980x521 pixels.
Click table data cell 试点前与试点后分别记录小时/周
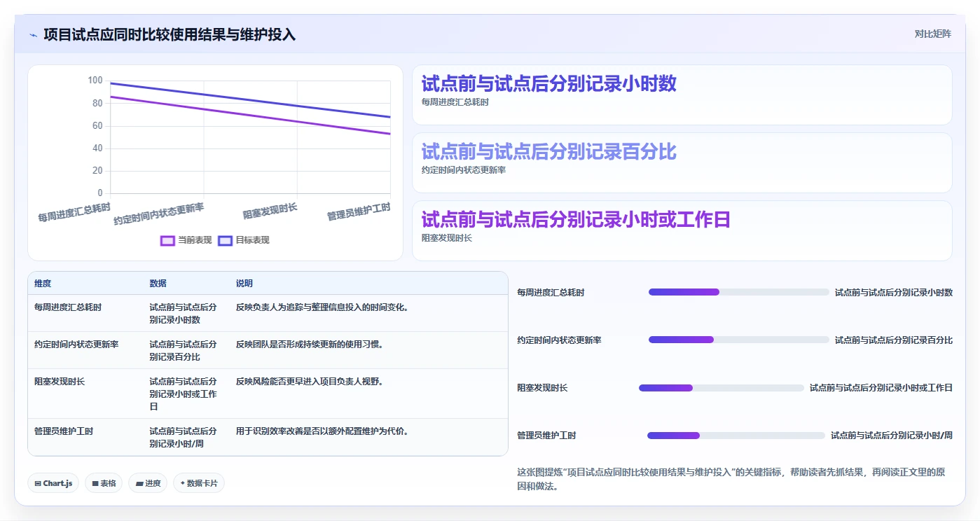(x=183, y=438)
